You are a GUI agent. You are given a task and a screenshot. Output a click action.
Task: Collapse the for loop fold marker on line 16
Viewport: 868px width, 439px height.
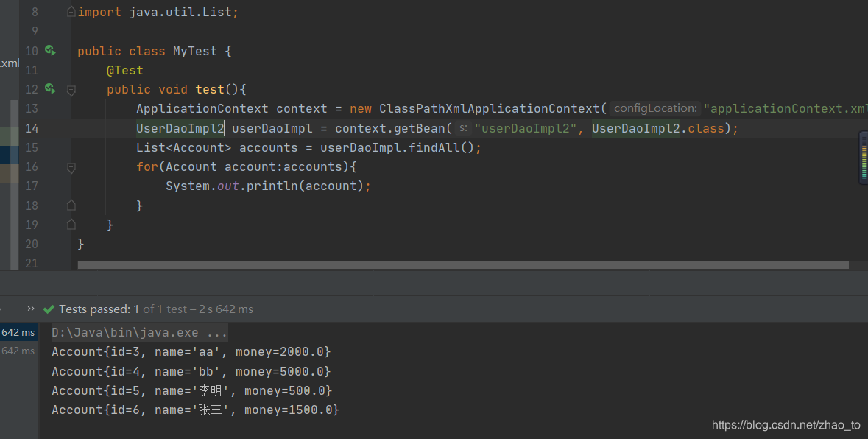(71, 166)
